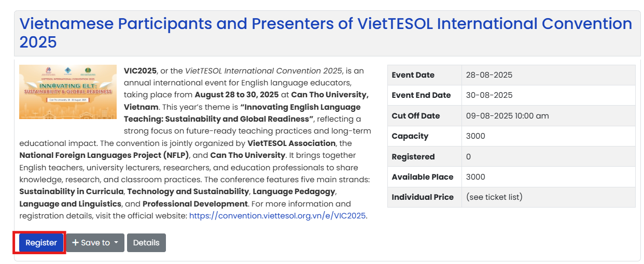The height and width of the screenshot is (264, 644).
Task: Click the blue Register button
Action: [x=41, y=243]
